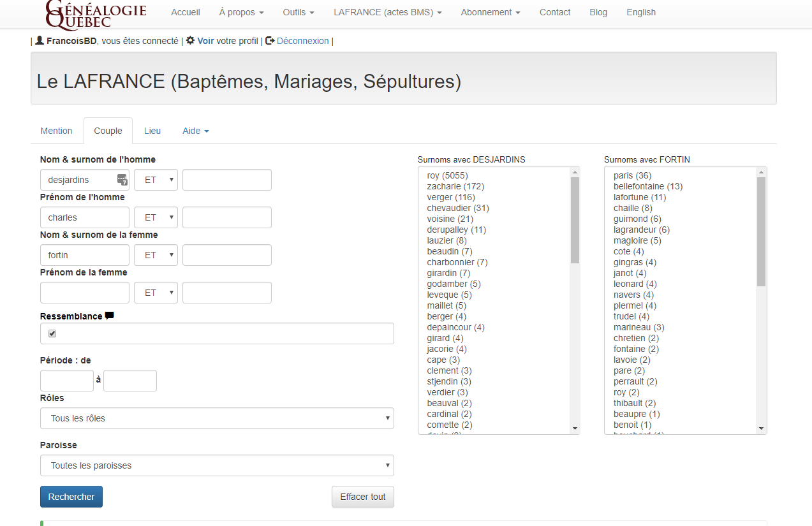Select marineau (3) in the list
This screenshot has width=812, height=526.
coord(639,327)
